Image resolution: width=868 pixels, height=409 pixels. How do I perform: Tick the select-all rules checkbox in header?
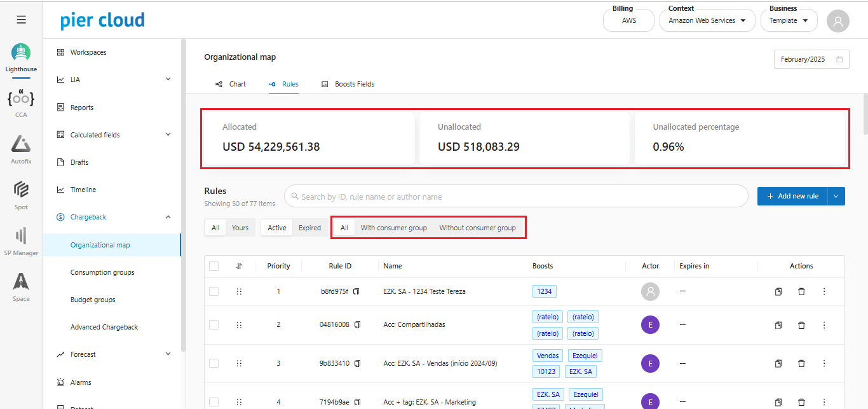click(x=214, y=266)
